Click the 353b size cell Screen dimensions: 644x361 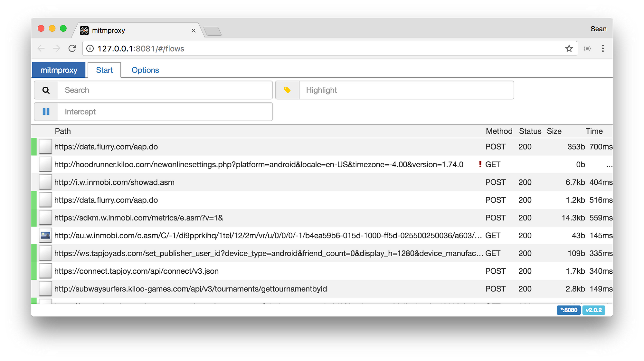576,147
